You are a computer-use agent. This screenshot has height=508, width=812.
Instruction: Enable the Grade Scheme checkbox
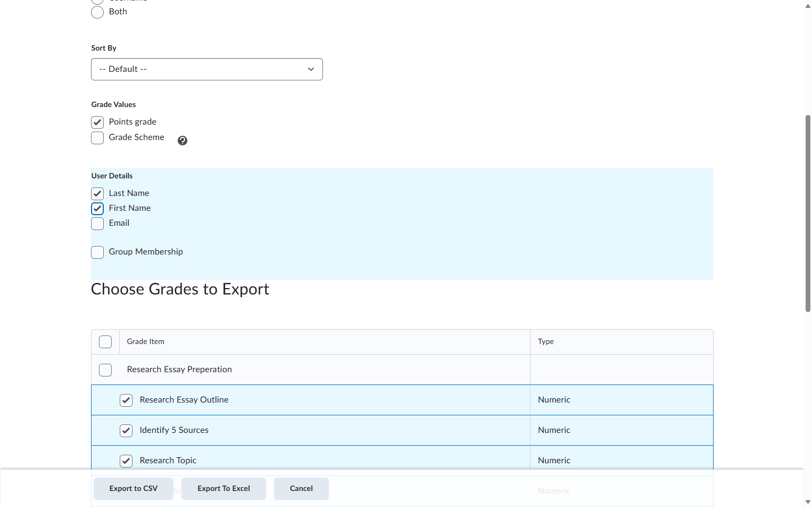tap(97, 138)
